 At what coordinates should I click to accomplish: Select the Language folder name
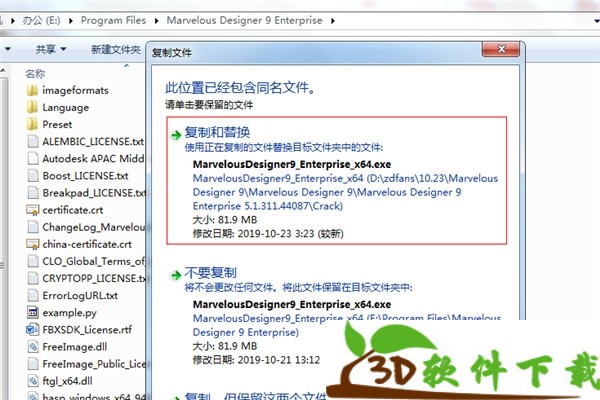click(65, 108)
